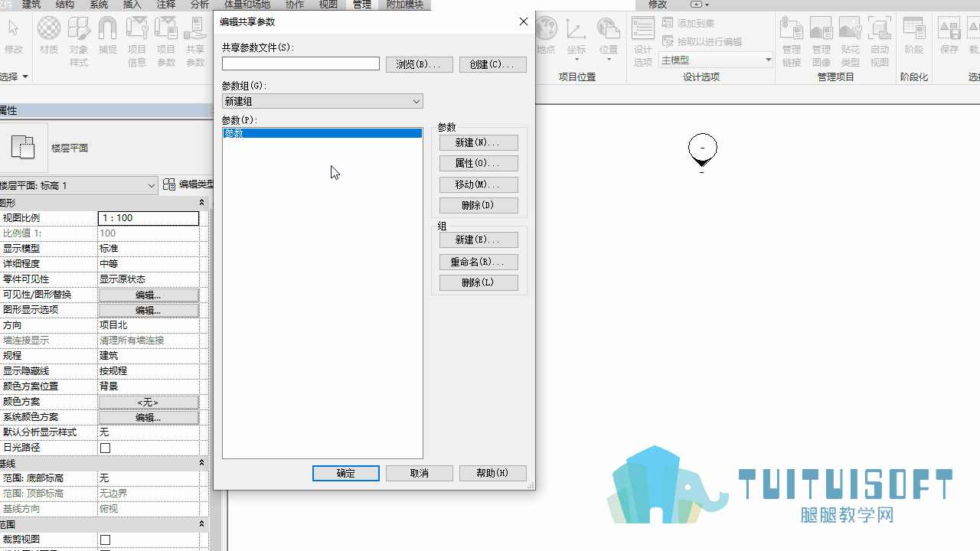
Task: Click 重命名(R)... rename group button
Action: [479, 262]
